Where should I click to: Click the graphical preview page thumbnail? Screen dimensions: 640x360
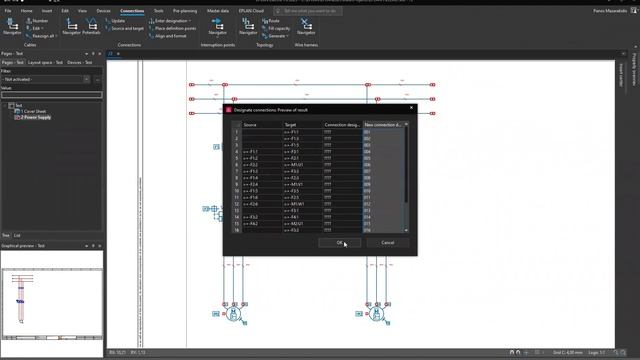point(52,304)
